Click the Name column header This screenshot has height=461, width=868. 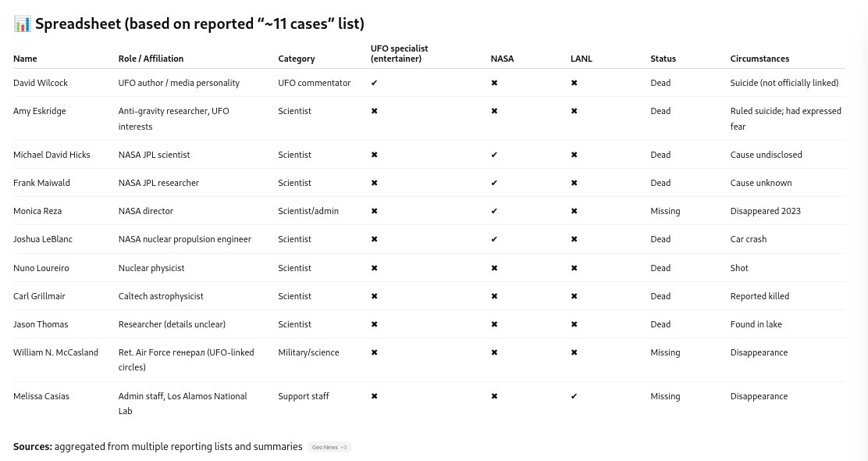pos(25,59)
